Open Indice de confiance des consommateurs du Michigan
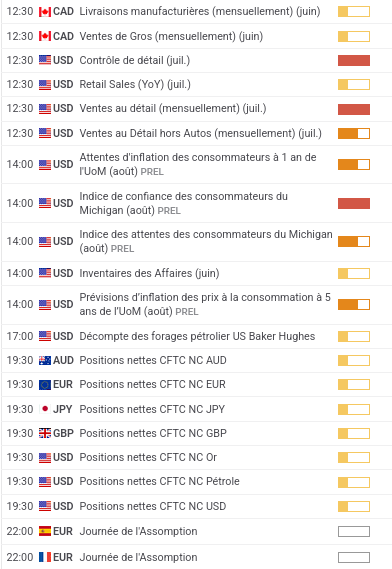This screenshot has width=392, height=569. (x=184, y=203)
